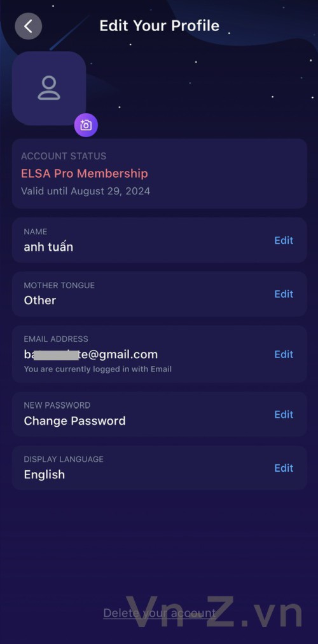Tap the Edit Your Profile title
Viewport: 318px width, 644px height.
pos(159,26)
